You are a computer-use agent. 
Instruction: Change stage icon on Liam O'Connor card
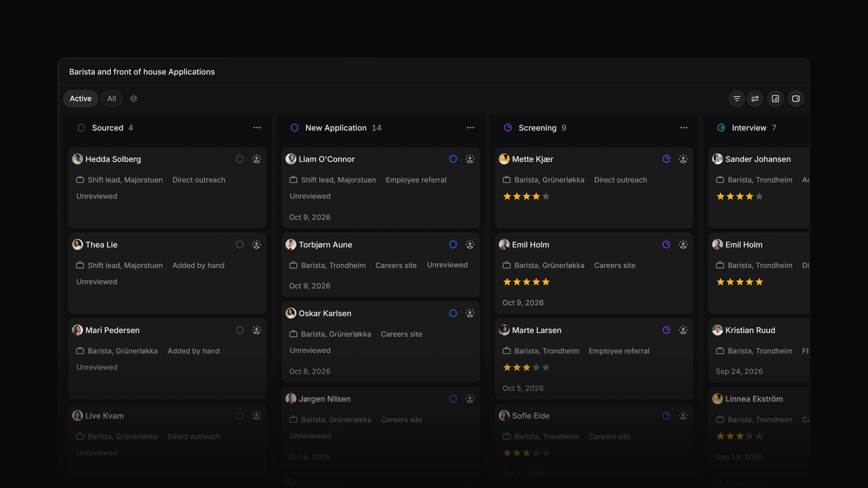(453, 159)
